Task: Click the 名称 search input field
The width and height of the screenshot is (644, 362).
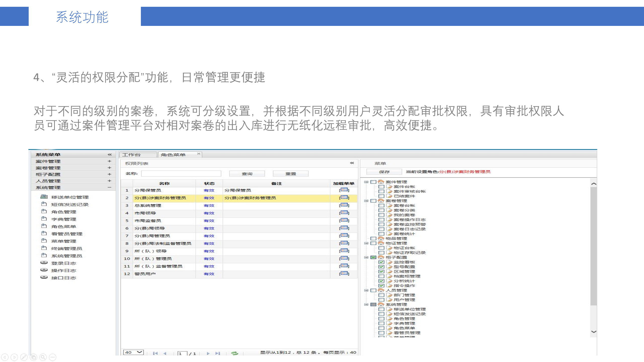Action: point(181,174)
